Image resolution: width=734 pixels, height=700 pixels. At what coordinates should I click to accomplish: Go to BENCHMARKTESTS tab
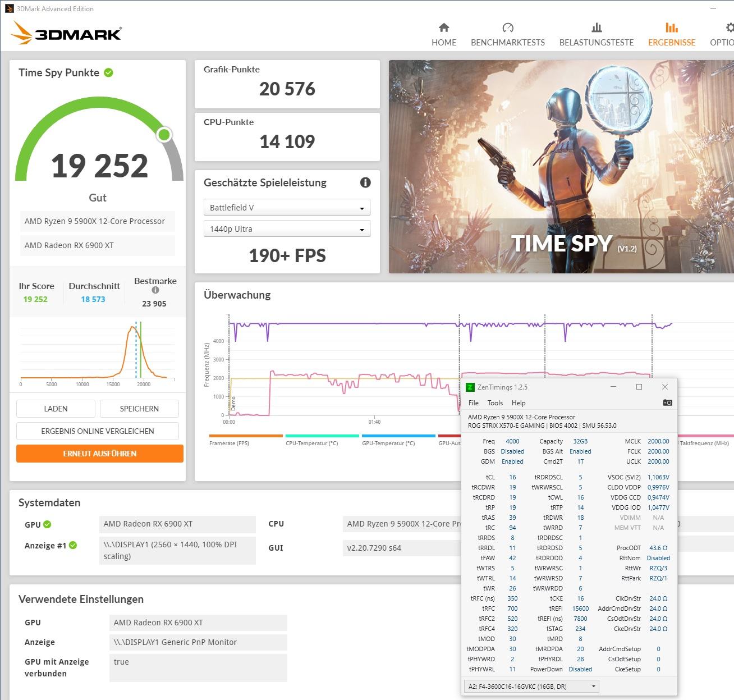pyautogui.click(x=507, y=34)
